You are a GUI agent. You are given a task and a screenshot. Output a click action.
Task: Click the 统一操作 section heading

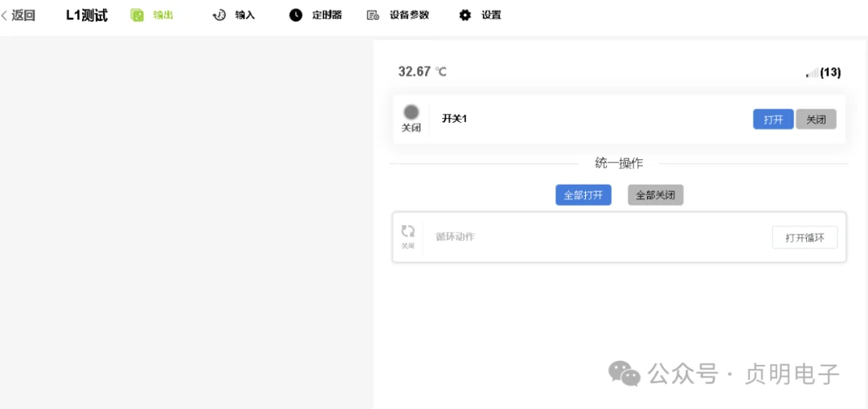[619, 163]
